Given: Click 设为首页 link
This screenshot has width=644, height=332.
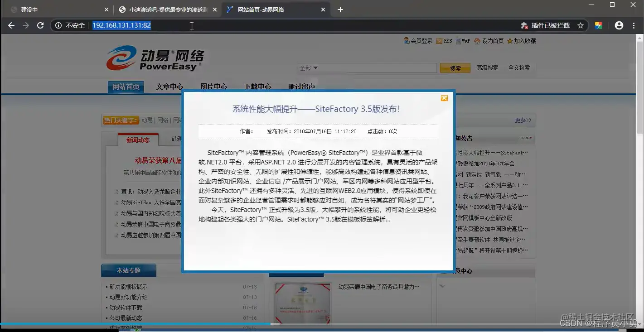Looking at the screenshot, I should click(x=489, y=41).
